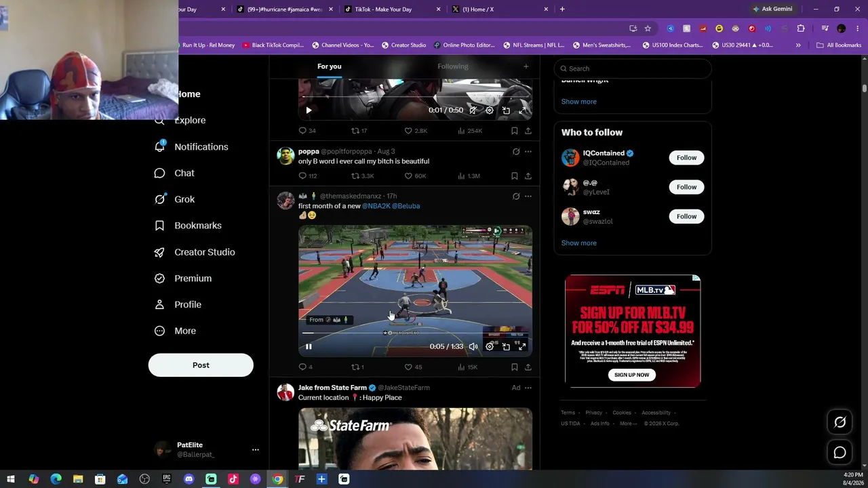Open the floating chat messages button

tap(840, 452)
